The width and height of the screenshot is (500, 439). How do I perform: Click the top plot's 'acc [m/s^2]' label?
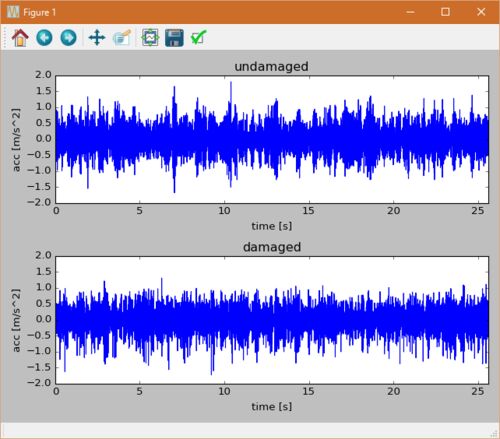tap(16, 140)
